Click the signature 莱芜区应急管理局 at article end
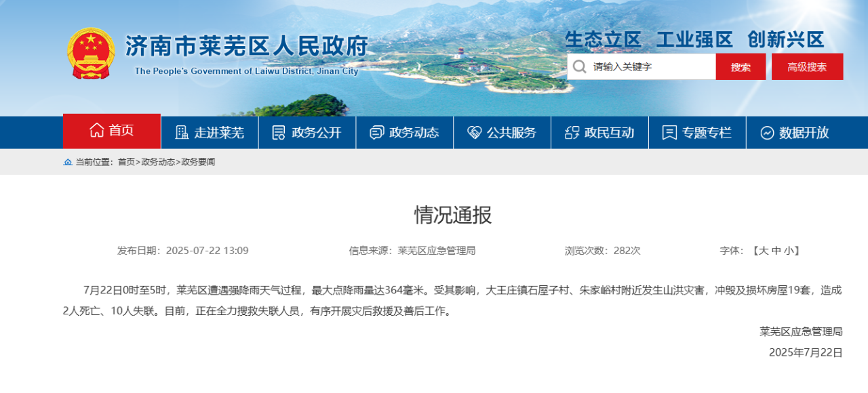 (x=801, y=332)
